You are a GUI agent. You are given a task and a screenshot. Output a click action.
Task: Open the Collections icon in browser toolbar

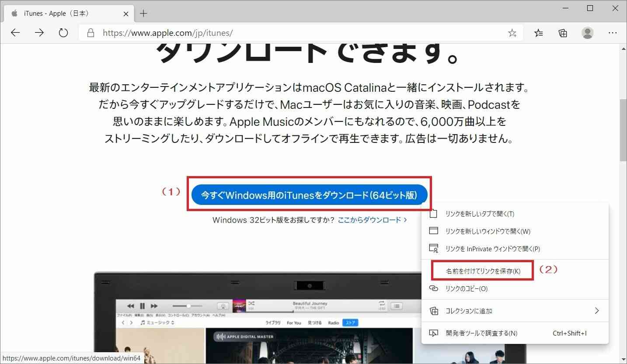tap(563, 33)
